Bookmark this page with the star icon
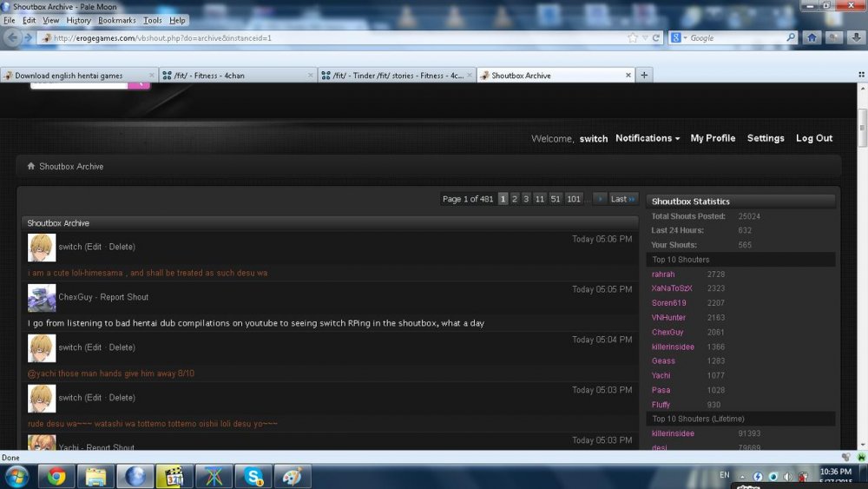The image size is (868, 489). coord(633,38)
